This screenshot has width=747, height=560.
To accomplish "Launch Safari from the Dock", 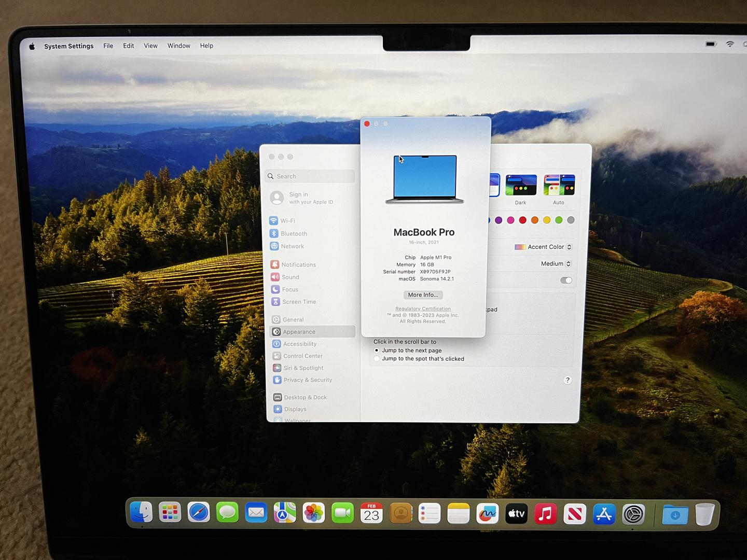I will 199,513.
